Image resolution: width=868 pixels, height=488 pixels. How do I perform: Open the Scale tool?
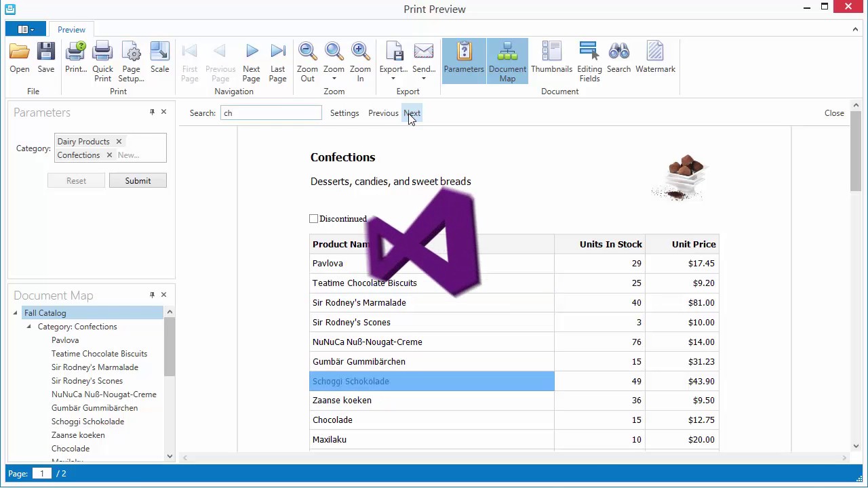160,58
